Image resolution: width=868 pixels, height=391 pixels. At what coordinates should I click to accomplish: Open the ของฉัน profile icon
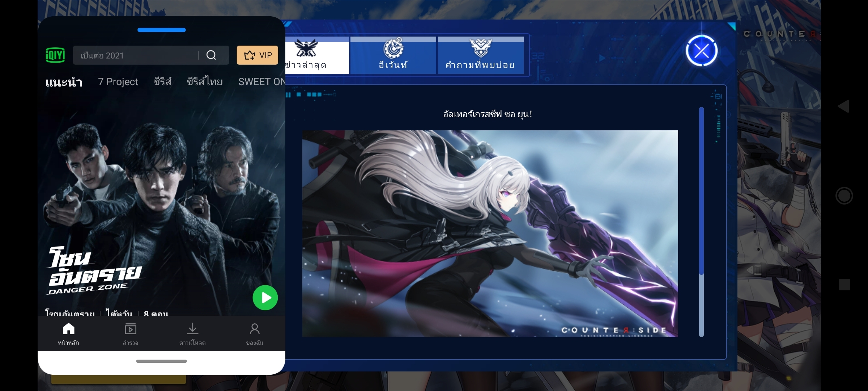click(255, 334)
